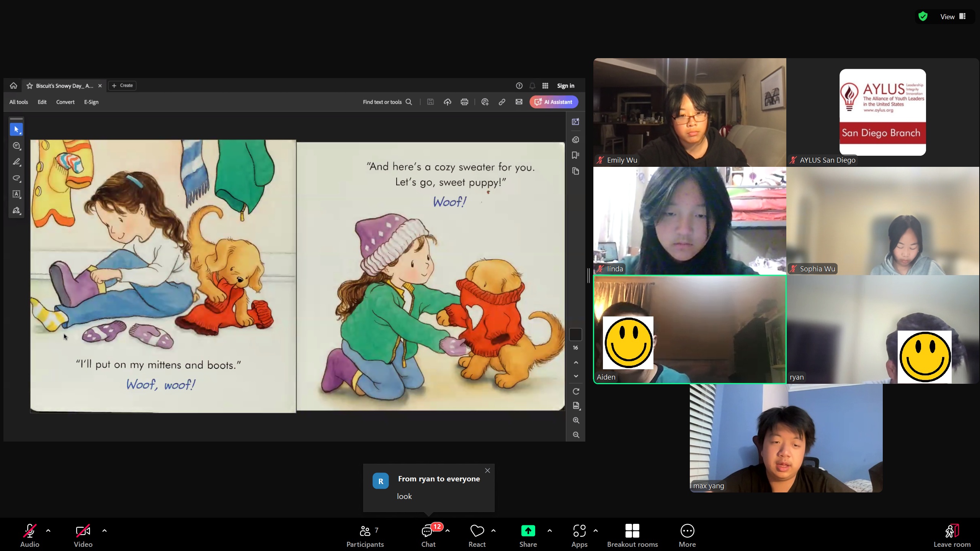Viewport: 980px width, 551px height.
Task: Open the More options menu
Action: click(x=687, y=535)
